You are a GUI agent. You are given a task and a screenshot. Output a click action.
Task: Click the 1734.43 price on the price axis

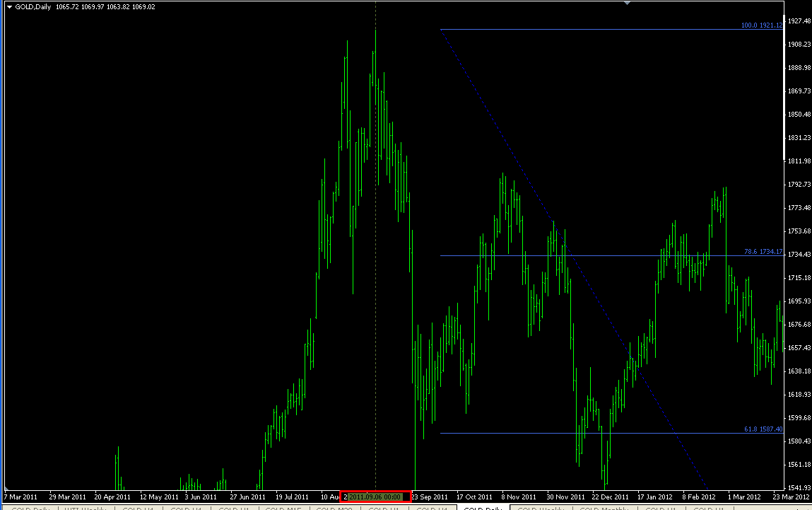coord(799,255)
